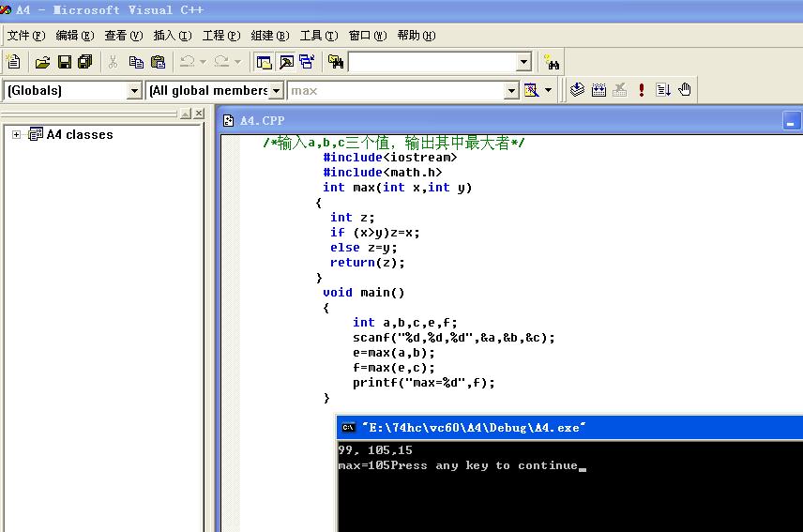The height and width of the screenshot is (532, 803).
Task: Open the 工程(P) menu
Action: (221, 36)
